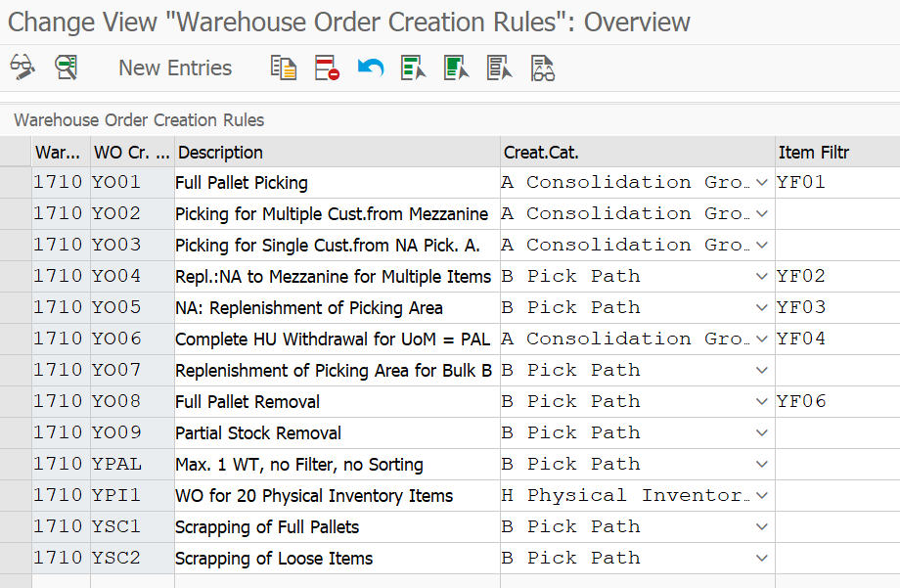The width and height of the screenshot is (900, 588).
Task: Click the Select Block icon
Action: (456, 68)
